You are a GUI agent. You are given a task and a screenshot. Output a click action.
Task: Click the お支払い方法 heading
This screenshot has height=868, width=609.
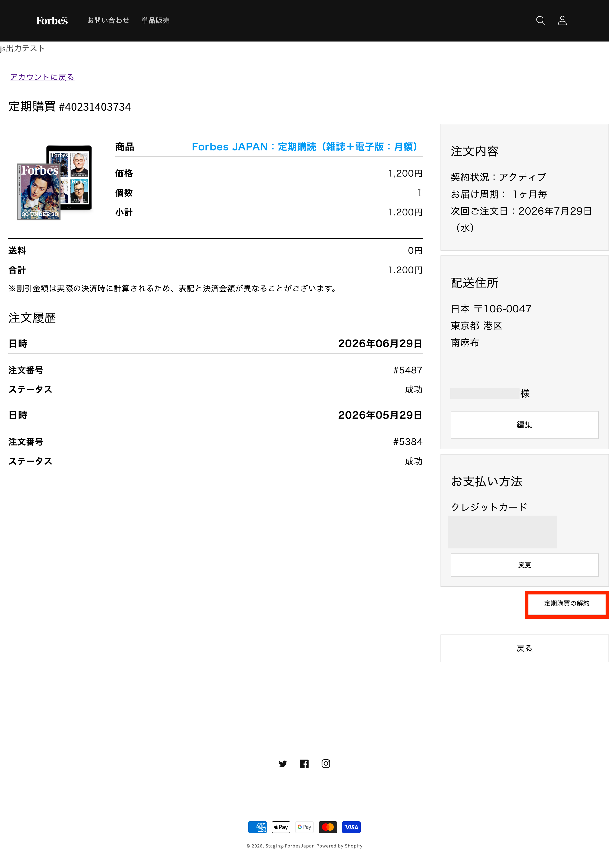(x=486, y=481)
